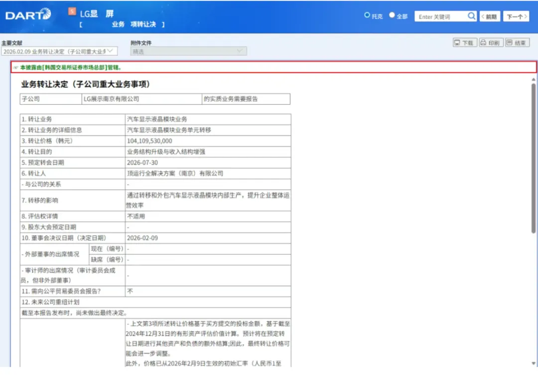Image resolution: width=538 pixels, height=392 pixels.
Task: Click the row label 12. 未来公司重组计划
Action: point(50,302)
